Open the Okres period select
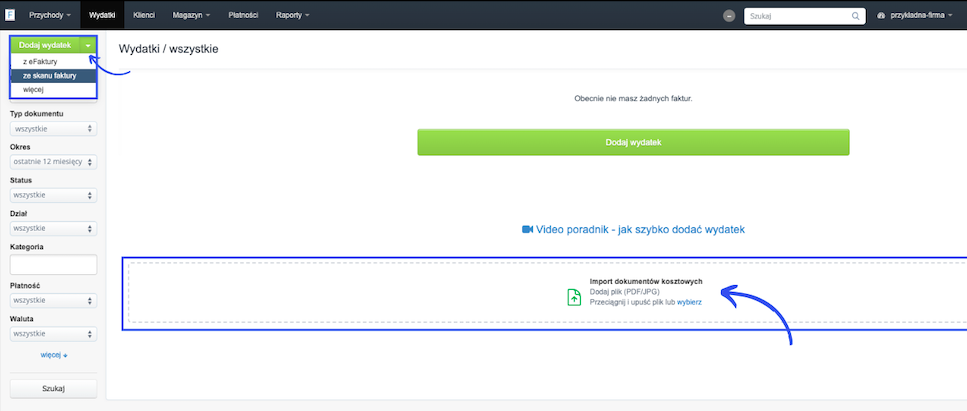Screen dimensions: 967x411 coord(54,162)
